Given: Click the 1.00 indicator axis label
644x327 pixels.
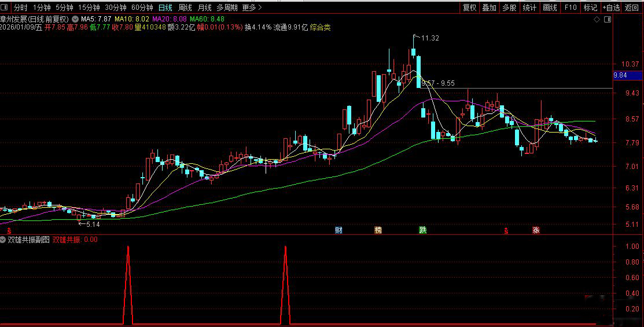Looking at the screenshot, I should pos(632,247).
